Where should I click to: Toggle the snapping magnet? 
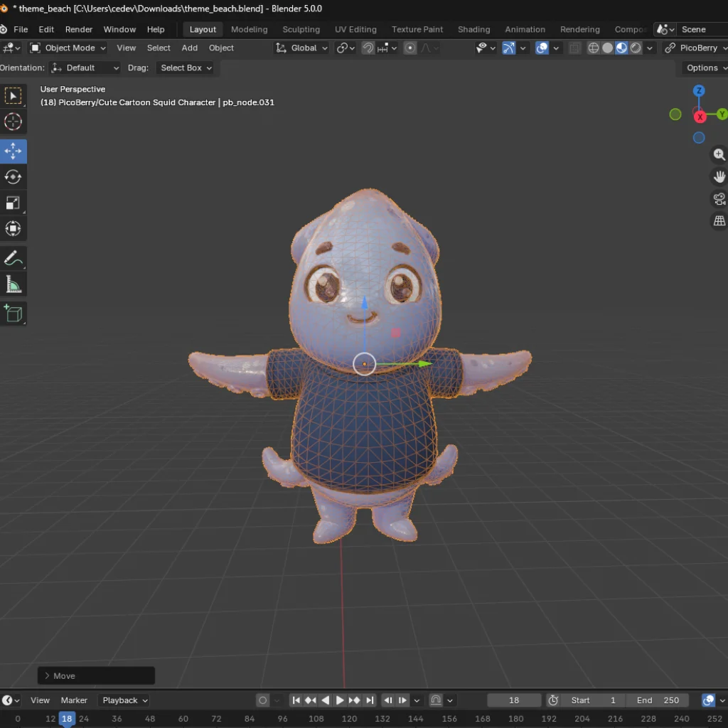[x=368, y=48]
